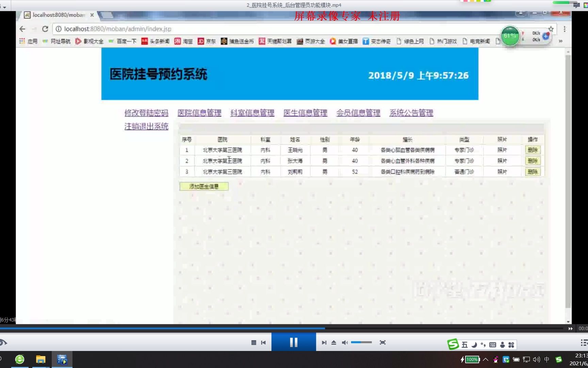
Task: Open the 头条新闻 bookmark
Action: [155, 41]
